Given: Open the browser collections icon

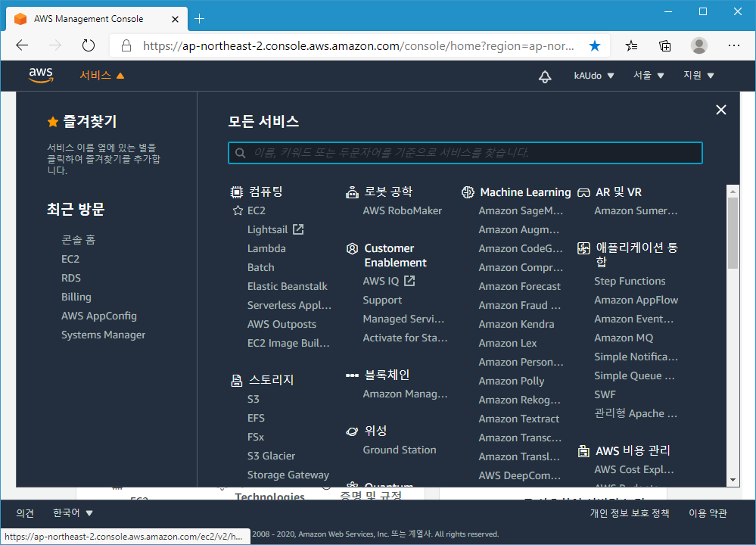Looking at the screenshot, I should pyautogui.click(x=665, y=46).
